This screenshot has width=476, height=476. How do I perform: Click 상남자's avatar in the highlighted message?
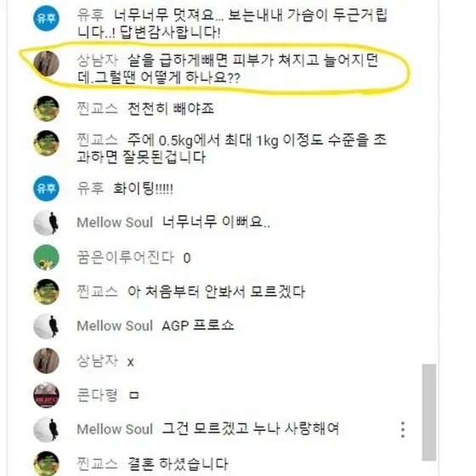46,64
